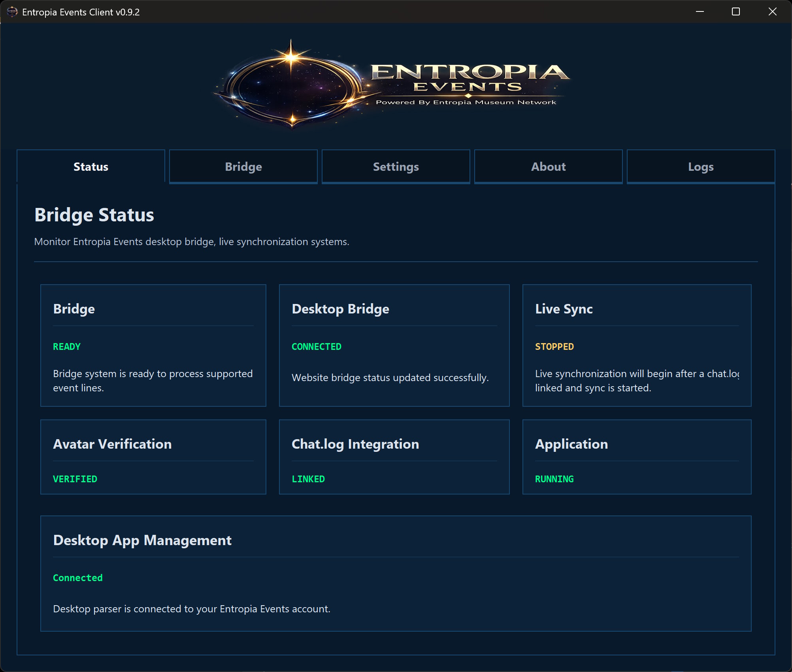792x672 pixels.
Task: Click the 'READY' status label
Action: click(67, 347)
